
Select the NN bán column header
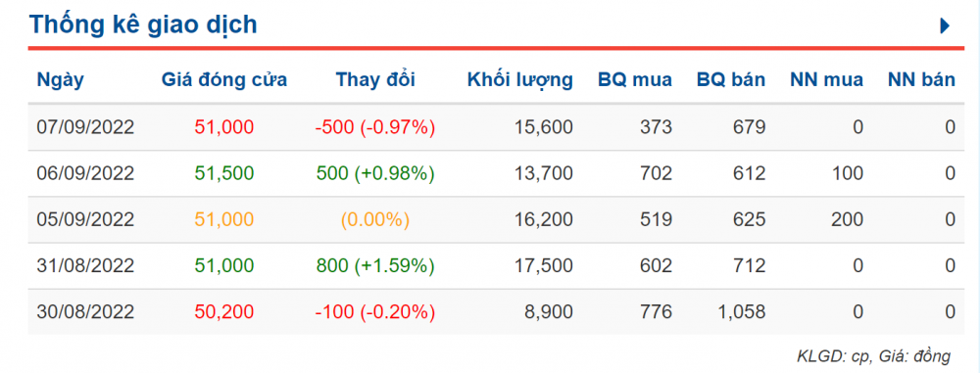pos(922,80)
